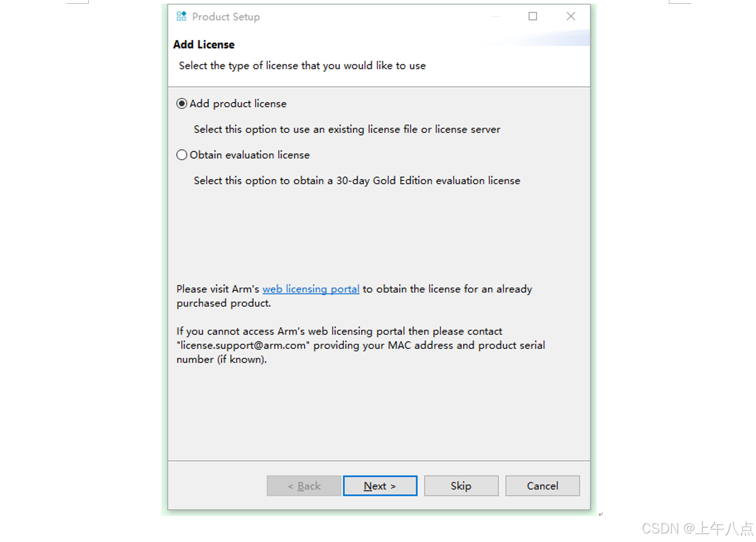Click the existing license file description text
This screenshot has width=756, height=542.
click(347, 130)
